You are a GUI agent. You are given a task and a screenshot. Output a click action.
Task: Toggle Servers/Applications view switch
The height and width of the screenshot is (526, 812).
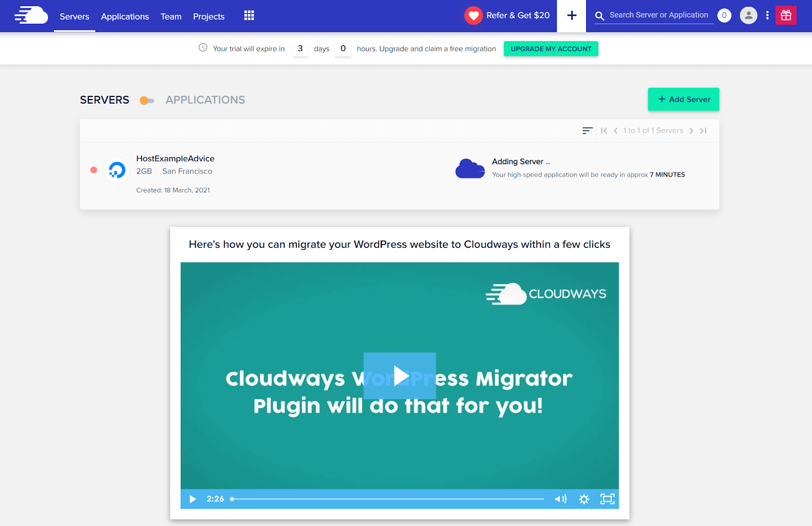pyautogui.click(x=147, y=101)
